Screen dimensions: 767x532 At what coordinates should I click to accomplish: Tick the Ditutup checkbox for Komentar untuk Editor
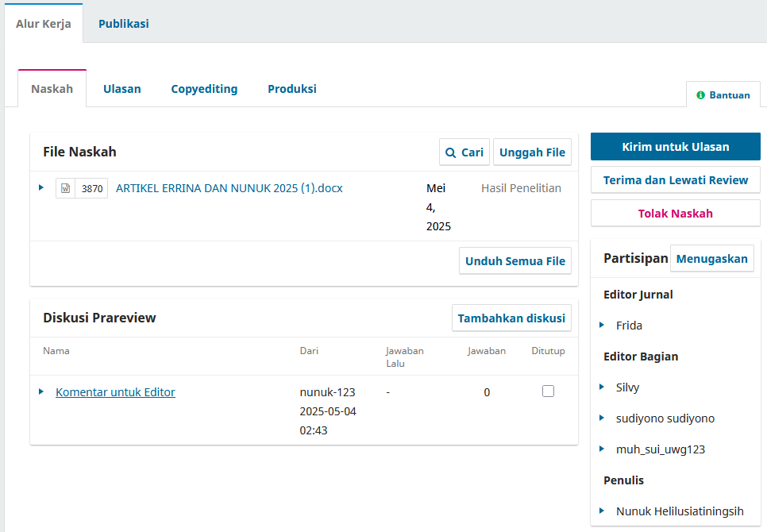pos(548,391)
